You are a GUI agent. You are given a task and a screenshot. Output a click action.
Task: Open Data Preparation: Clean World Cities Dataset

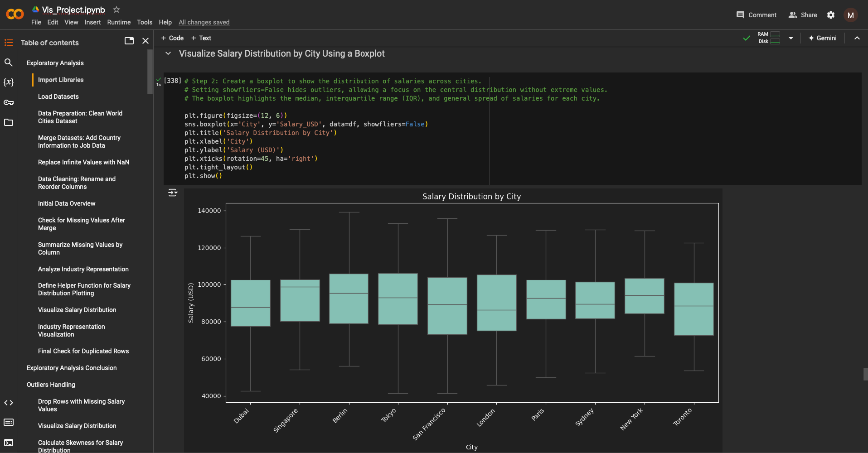(80, 117)
